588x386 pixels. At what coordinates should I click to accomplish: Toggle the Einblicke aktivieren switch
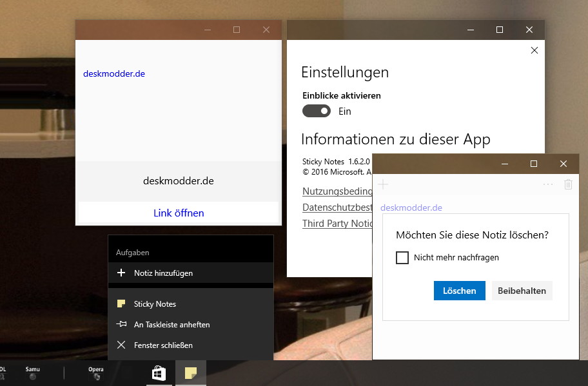point(317,111)
